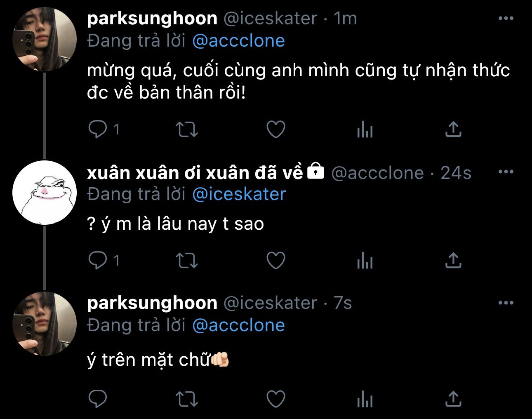Retweet the first parksunghoon tweet

187,129
